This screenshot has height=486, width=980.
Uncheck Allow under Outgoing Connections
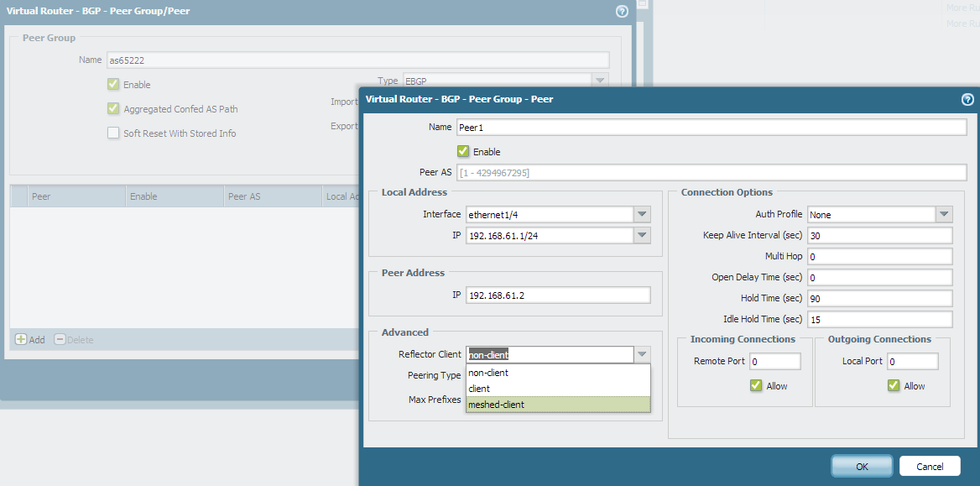tap(894, 386)
